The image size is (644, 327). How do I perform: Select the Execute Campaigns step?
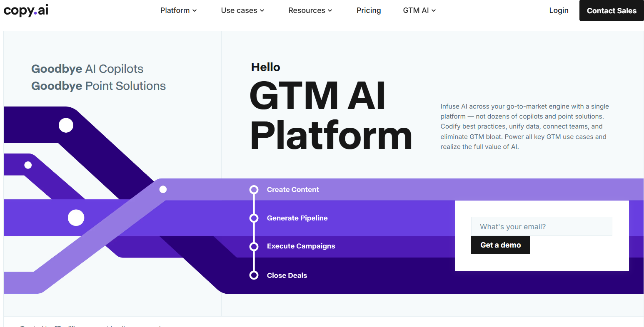coord(301,246)
